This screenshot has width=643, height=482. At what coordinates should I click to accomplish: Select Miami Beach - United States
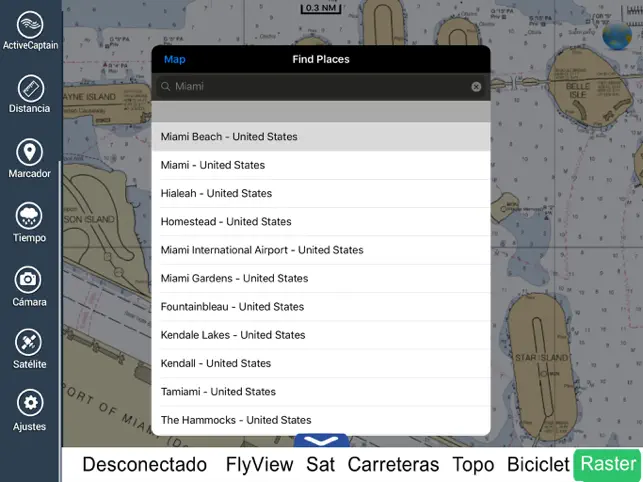[x=321, y=137]
